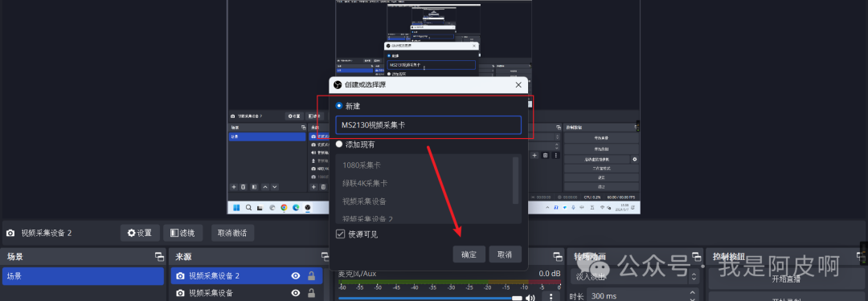
Task: Open the 麦克风/Aux three-dot options menu
Action: tap(551, 298)
